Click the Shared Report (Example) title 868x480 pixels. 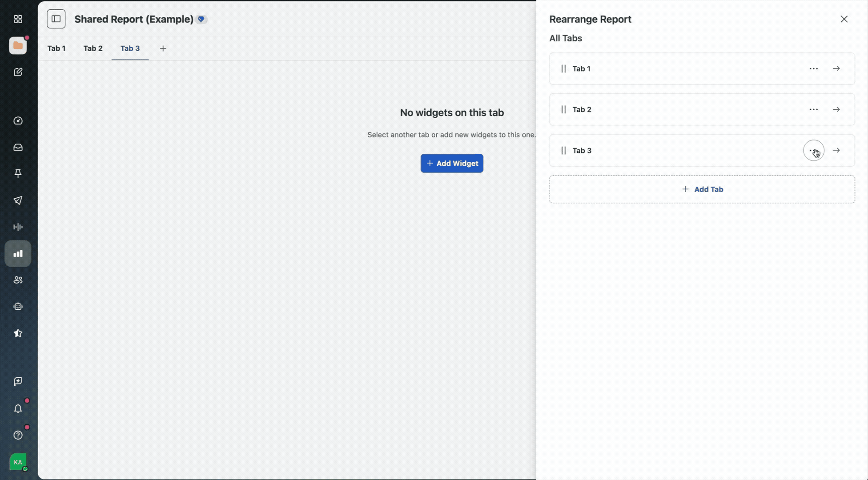(x=134, y=19)
